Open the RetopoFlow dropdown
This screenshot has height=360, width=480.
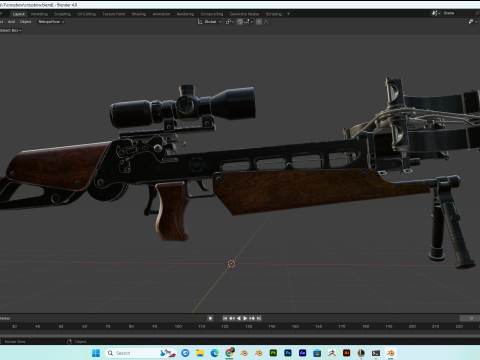pos(51,22)
